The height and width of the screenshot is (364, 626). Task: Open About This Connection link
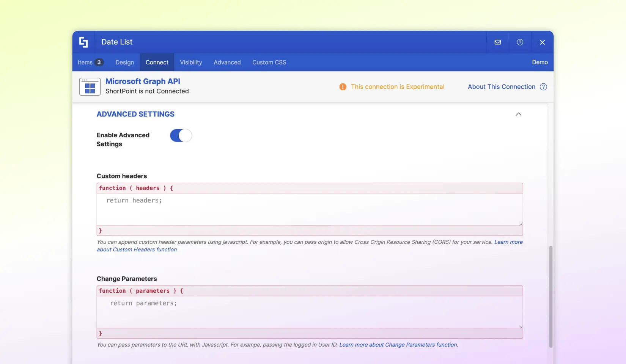(502, 87)
